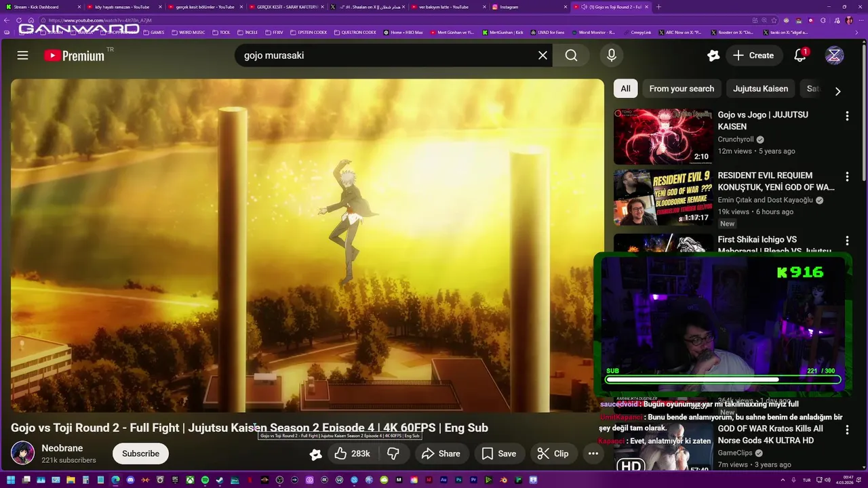Save video to a playlist

(499, 453)
